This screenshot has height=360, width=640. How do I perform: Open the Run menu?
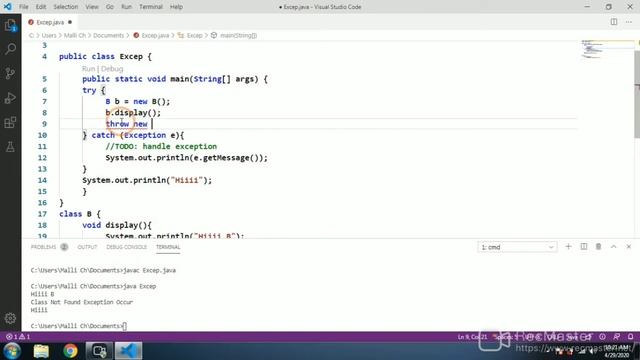tap(127, 7)
